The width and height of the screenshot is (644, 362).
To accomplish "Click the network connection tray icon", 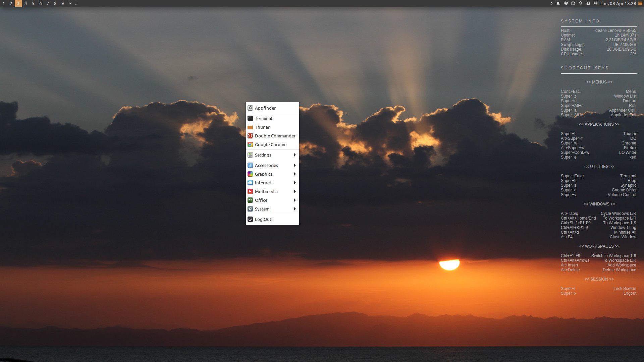I will [x=573, y=3].
